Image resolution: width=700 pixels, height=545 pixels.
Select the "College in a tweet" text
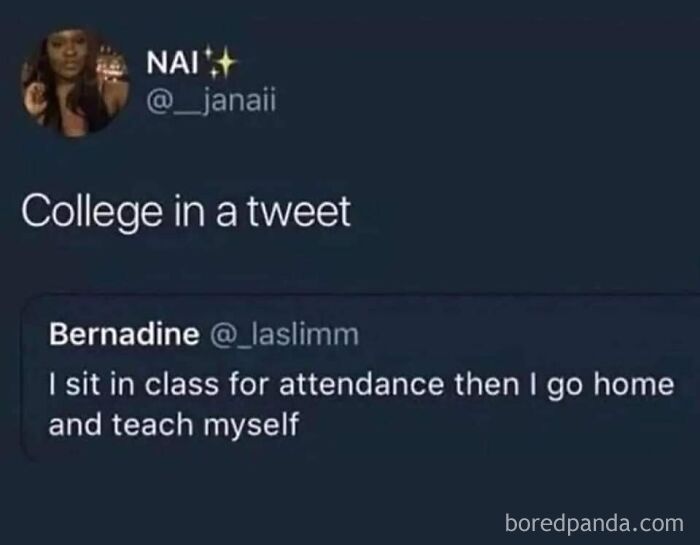point(186,211)
